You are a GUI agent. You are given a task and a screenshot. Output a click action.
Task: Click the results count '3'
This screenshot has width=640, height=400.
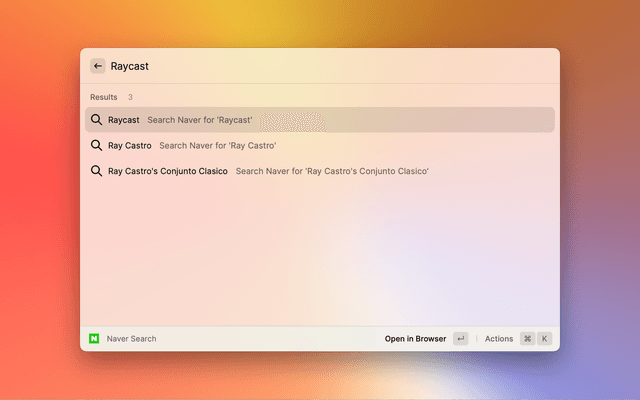[x=130, y=97]
